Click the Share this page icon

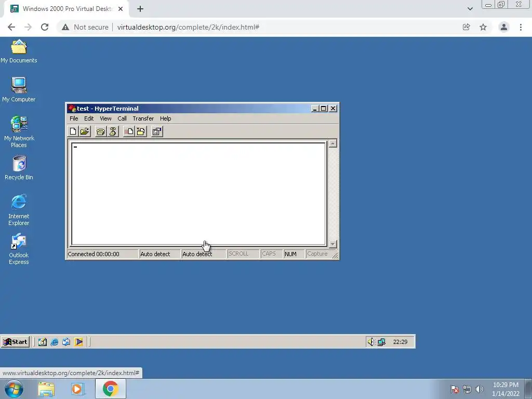click(466, 27)
